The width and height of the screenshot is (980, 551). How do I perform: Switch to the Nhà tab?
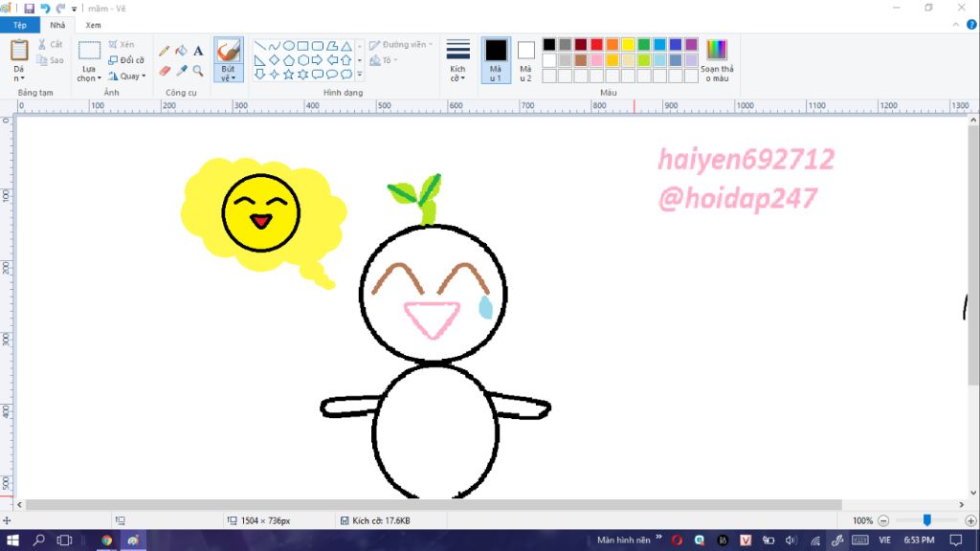click(57, 25)
